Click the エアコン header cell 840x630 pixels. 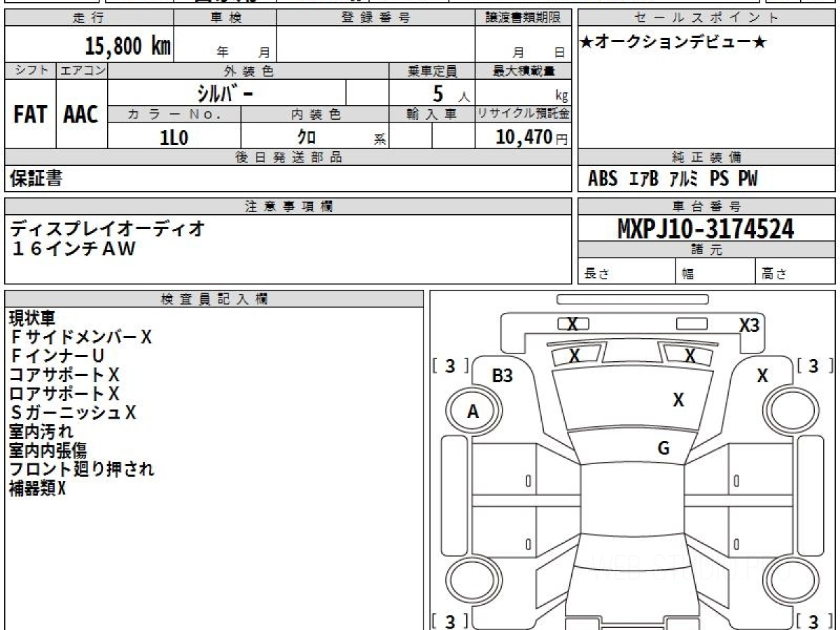[x=82, y=71]
